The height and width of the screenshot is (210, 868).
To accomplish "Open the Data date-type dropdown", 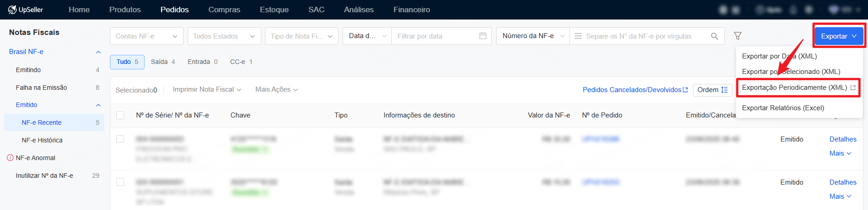I will (x=367, y=36).
